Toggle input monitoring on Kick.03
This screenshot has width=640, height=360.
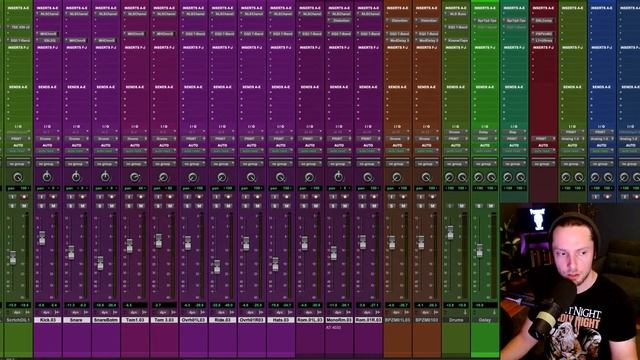coord(41,197)
